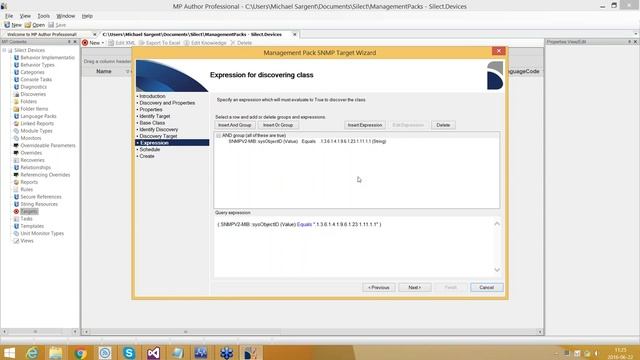The image size is (640, 360).
Task: Open Visual Studio from the taskbar
Action: coord(153,353)
